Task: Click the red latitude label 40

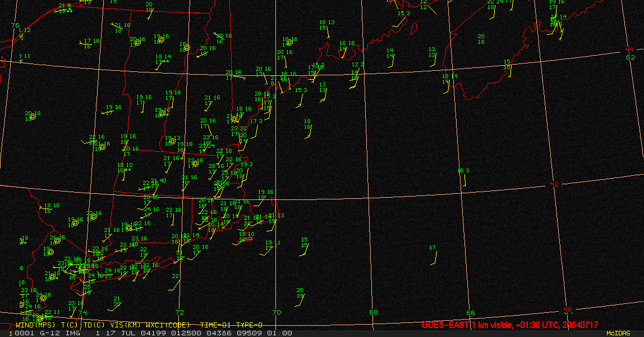Action: [x=568, y=309]
